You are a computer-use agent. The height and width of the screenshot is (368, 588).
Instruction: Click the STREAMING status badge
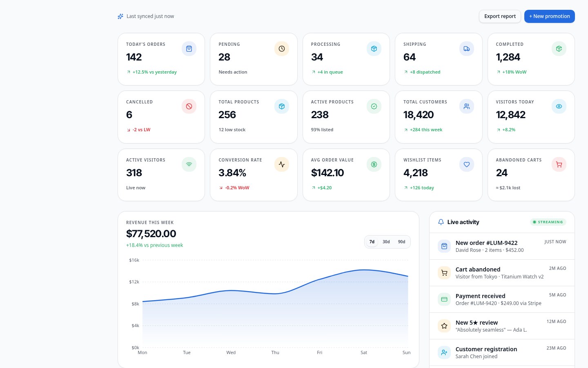coord(548,222)
